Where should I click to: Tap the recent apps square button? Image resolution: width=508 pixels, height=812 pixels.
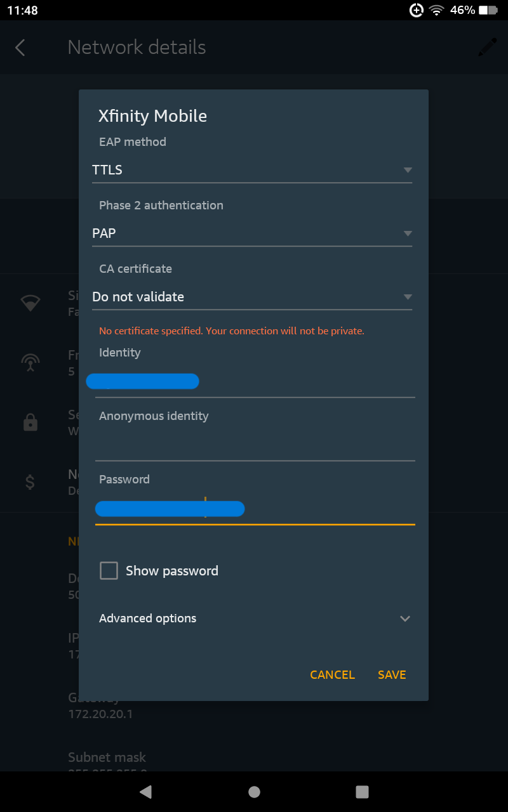click(x=362, y=792)
